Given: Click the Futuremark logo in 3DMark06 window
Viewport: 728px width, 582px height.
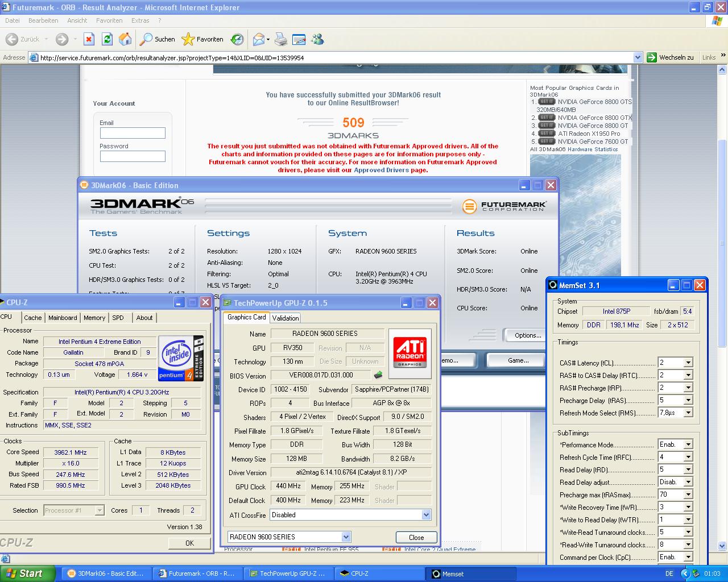Looking at the screenshot, I should [504, 206].
